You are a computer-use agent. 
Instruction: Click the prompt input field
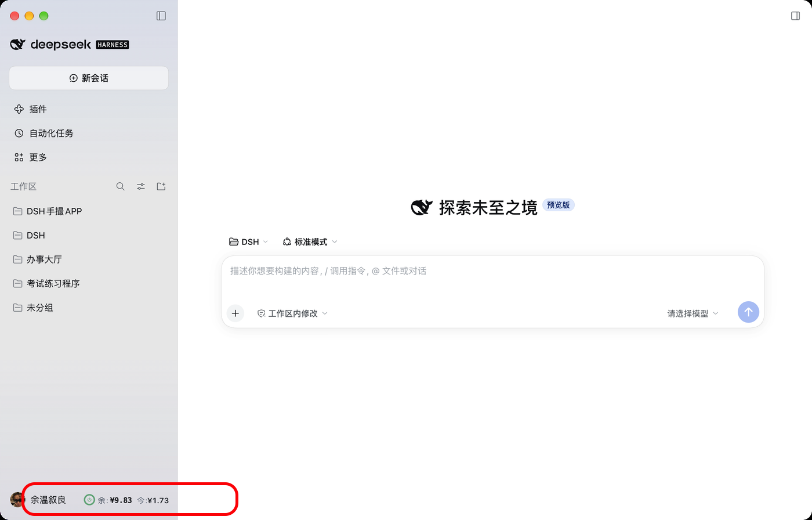pyautogui.click(x=492, y=271)
